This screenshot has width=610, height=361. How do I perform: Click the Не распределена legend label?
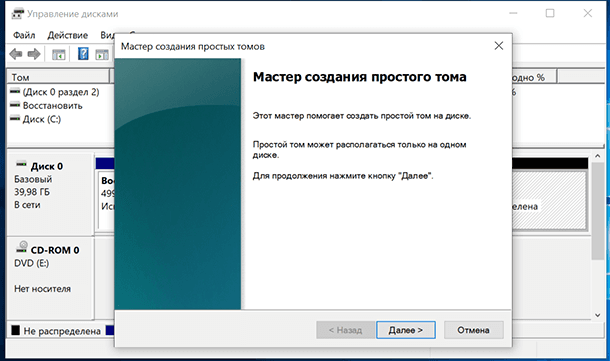pos(62,331)
